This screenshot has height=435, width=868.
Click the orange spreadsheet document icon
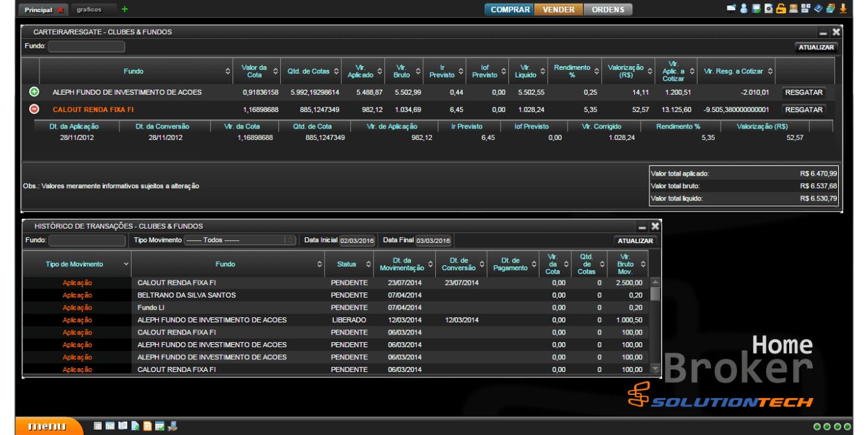(x=147, y=426)
